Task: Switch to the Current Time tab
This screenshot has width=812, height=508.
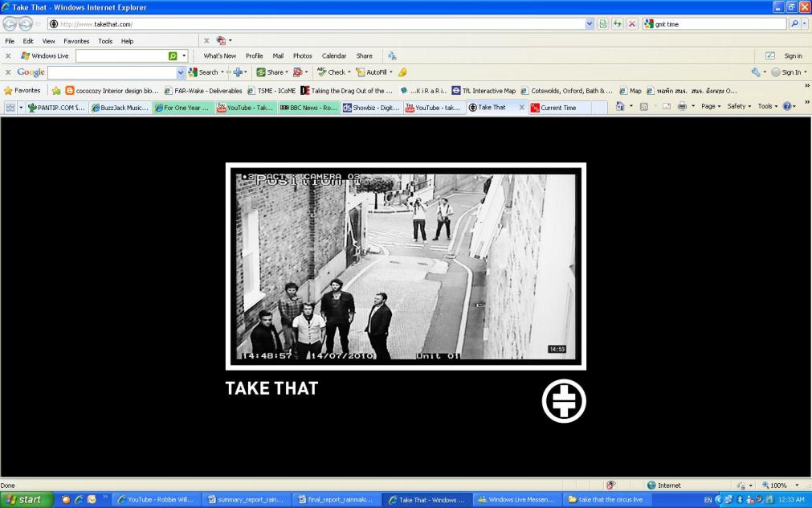Action: point(558,107)
